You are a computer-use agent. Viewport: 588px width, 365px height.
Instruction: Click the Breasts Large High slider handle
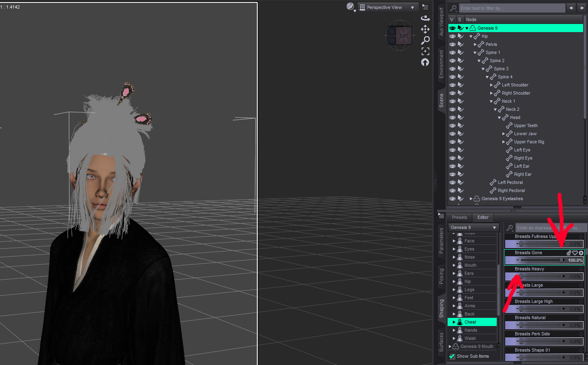point(521,309)
